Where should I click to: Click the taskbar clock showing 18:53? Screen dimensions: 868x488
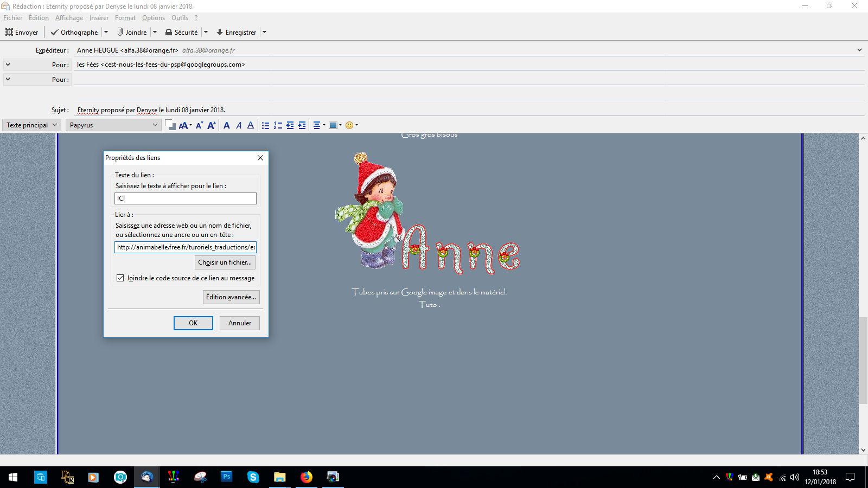coord(820,477)
